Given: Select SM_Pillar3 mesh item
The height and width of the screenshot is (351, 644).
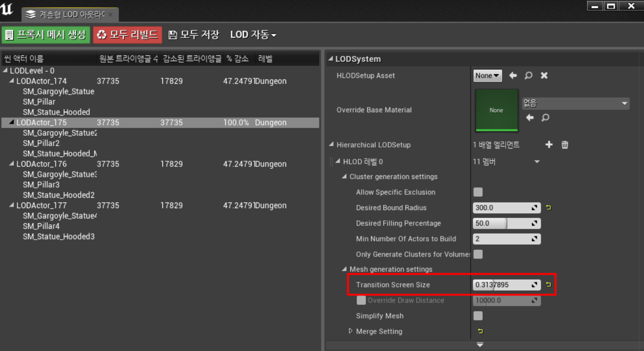Looking at the screenshot, I should 41,185.
